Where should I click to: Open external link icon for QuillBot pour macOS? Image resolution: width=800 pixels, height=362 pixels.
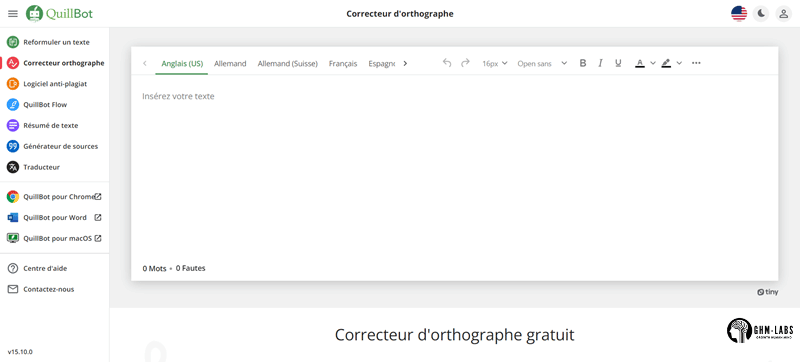[98, 238]
